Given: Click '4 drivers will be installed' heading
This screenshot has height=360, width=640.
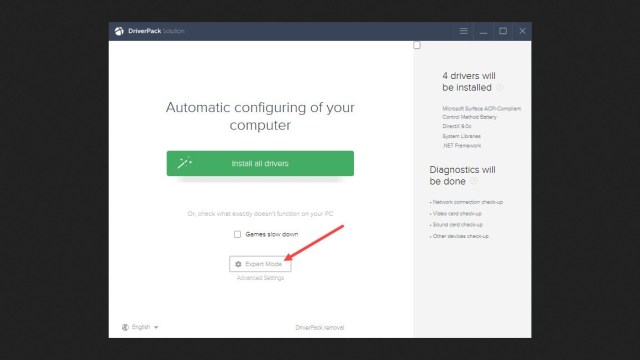Looking at the screenshot, I should [469, 82].
